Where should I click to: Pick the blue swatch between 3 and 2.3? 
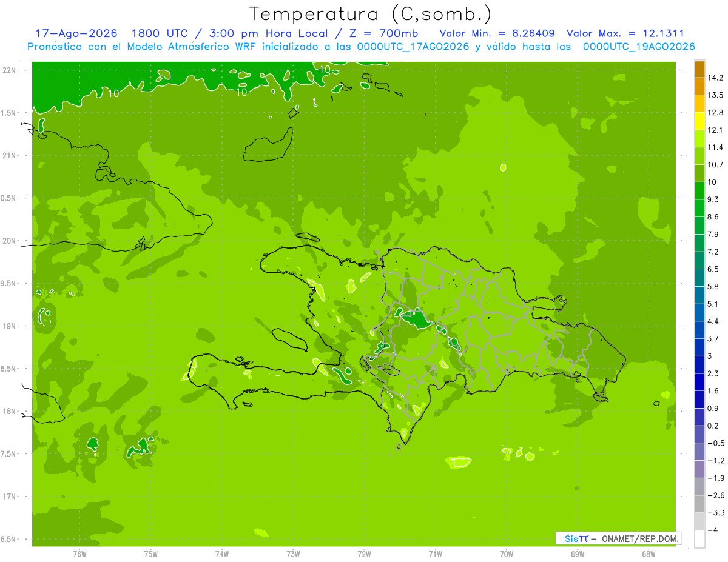click(699, 365)
